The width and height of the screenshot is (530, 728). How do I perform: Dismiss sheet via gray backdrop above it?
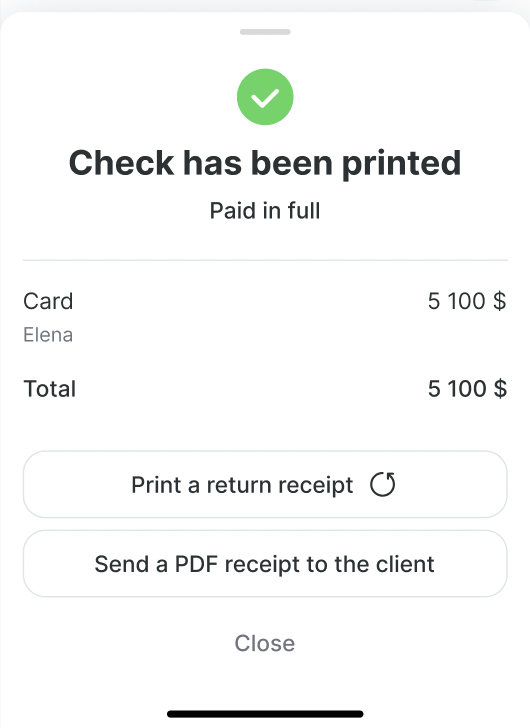(265, 5)
